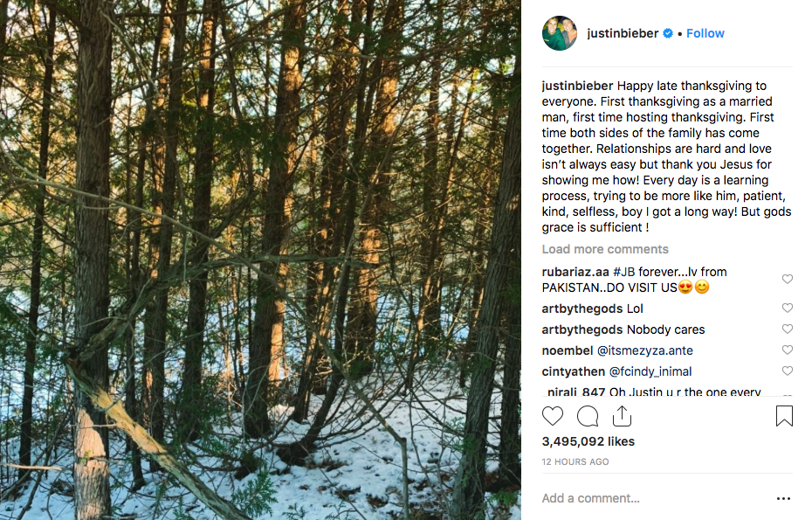This screenshot has width=812, height=520.
Task: Like cintyathen's comment heart
Action: (788, 371)
